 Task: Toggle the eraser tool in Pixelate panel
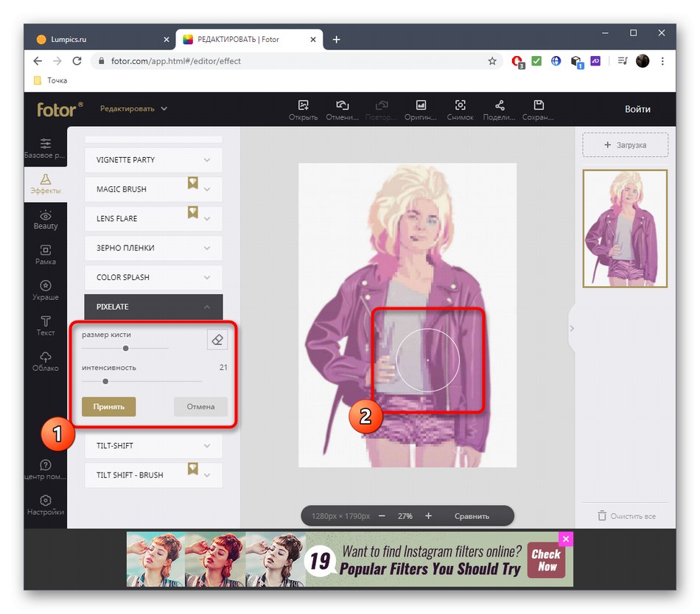pyautogui.click(x=217, y=340)
